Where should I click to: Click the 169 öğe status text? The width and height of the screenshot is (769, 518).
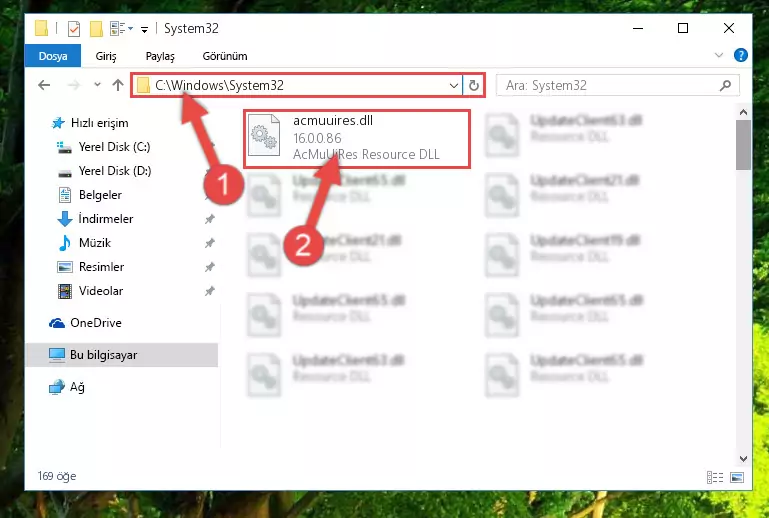pyautogui.click(x=57, y=476)
